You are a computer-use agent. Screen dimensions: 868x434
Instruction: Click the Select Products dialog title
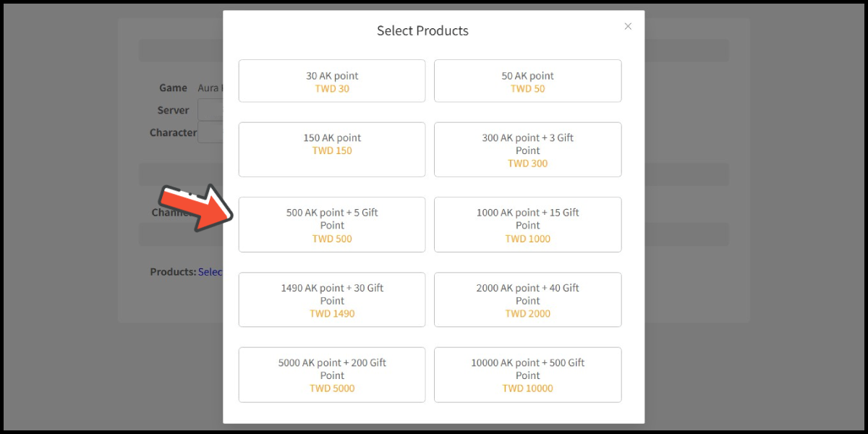pos(422,31)
